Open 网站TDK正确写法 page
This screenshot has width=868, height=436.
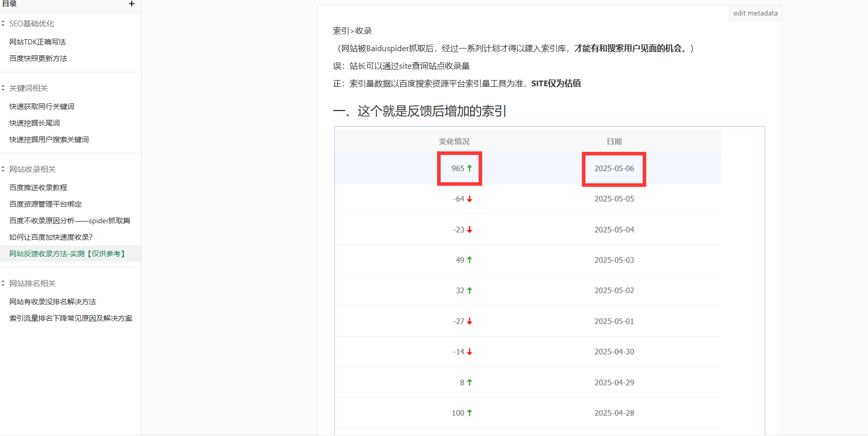click(x=38, y=42)
